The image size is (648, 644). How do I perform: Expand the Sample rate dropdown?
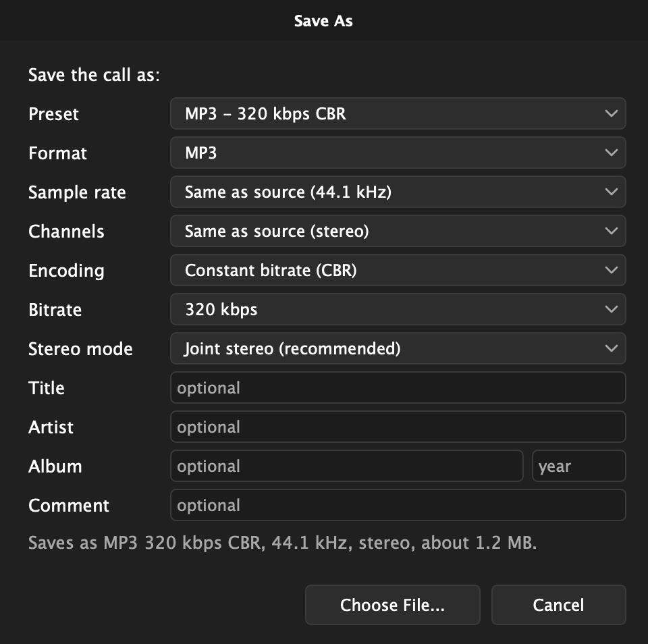click(398, 192)
